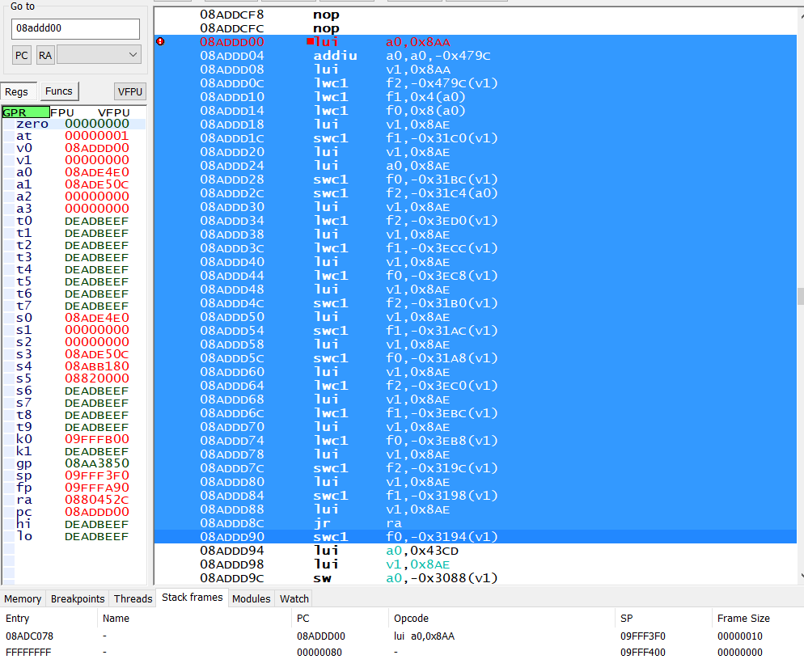804x672 pixels.
Task: View the Modules tab
Action: [x=251, y=598]
